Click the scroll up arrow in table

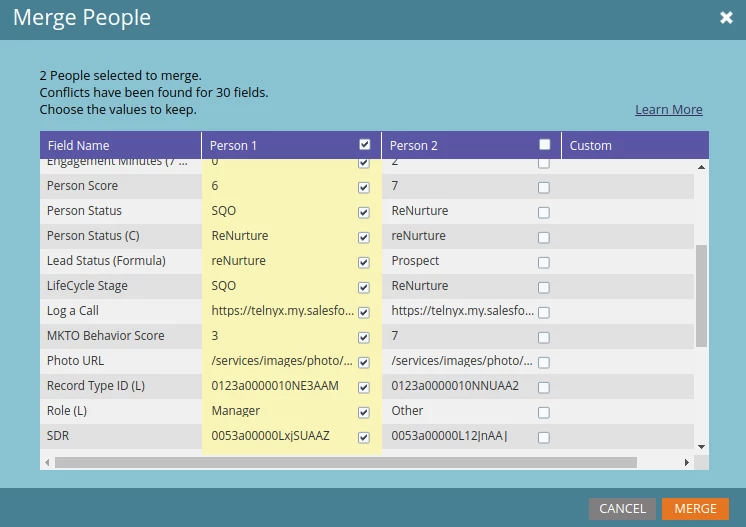click(701, 167)
